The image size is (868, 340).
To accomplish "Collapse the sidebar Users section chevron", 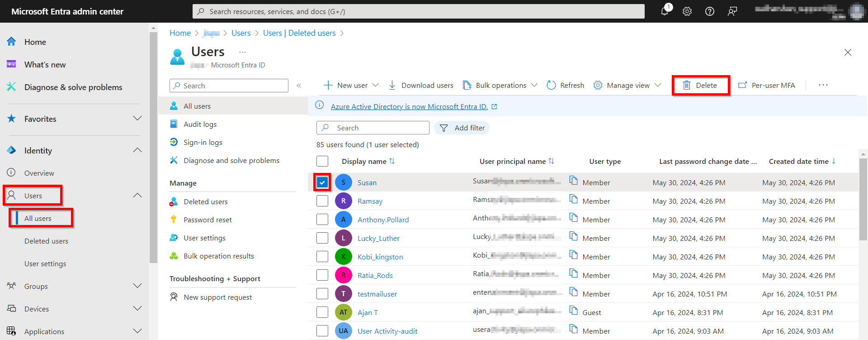I will coord(137,195).
